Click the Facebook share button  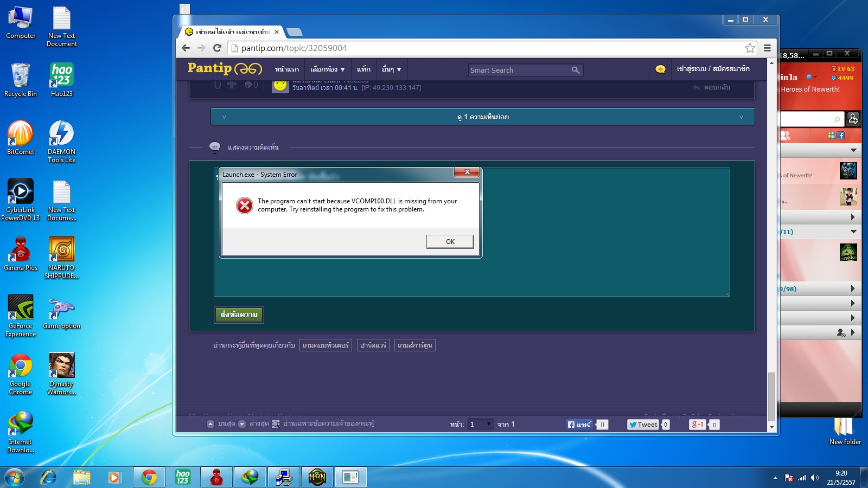[x=579, y=425]
